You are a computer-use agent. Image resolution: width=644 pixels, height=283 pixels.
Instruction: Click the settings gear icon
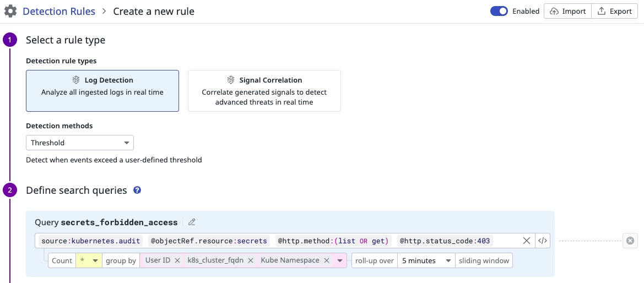click(10, 11)
